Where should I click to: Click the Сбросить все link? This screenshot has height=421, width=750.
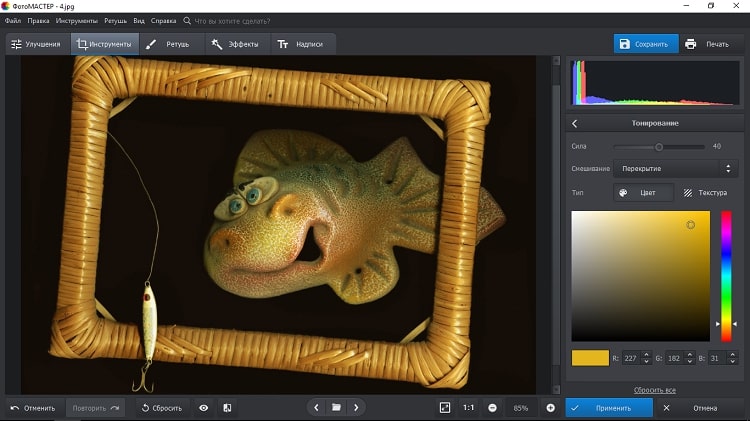tap(655, 389)
